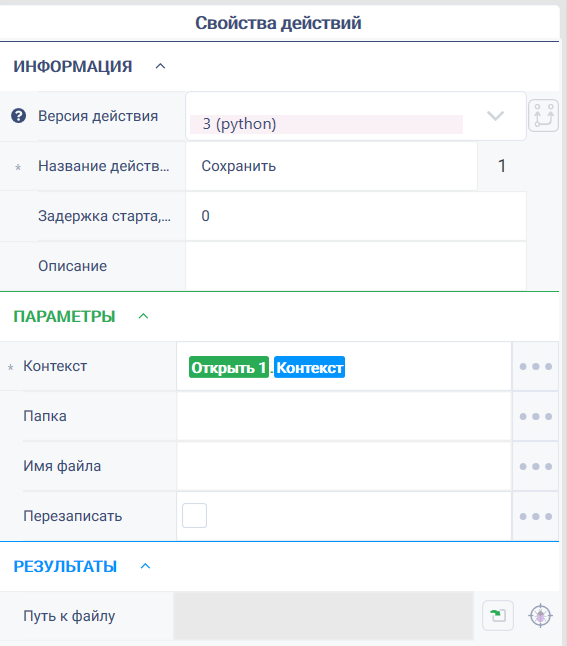Click the Имя файла input field
Screen dimensions: 567x646
tap(344, 466)
